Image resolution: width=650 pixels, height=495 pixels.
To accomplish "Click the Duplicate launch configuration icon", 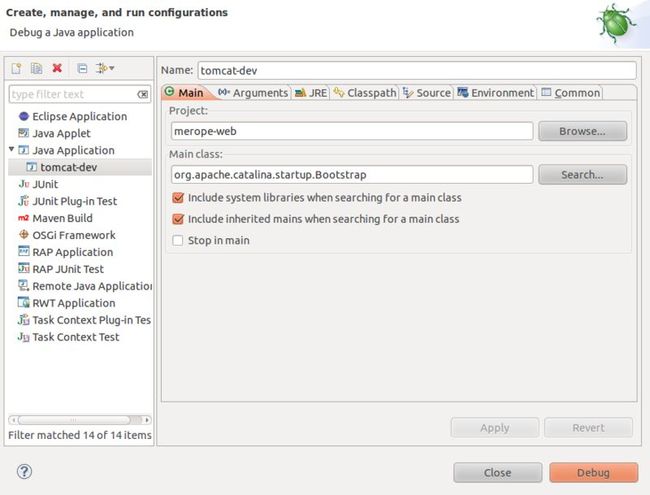I will tap(36, 68).
